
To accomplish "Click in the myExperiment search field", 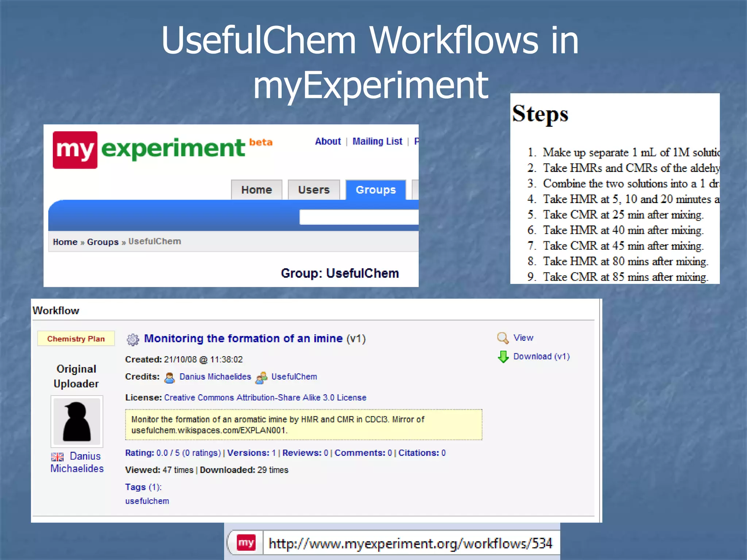I will 359,217.
